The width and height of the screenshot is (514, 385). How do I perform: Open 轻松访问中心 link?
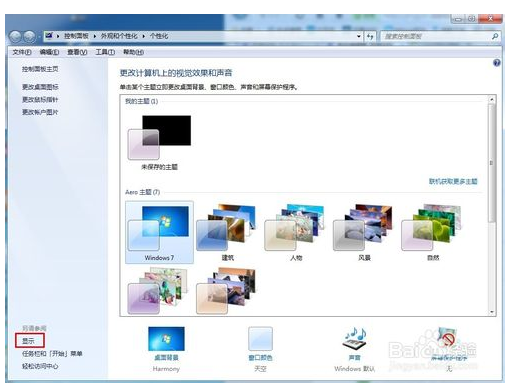click(x=40, y=366)
